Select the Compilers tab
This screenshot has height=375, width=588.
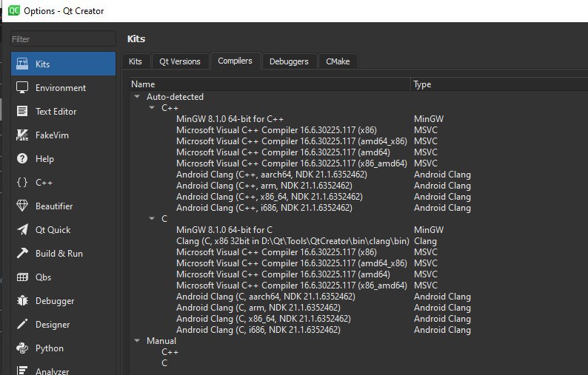click(x=235, y=61)
